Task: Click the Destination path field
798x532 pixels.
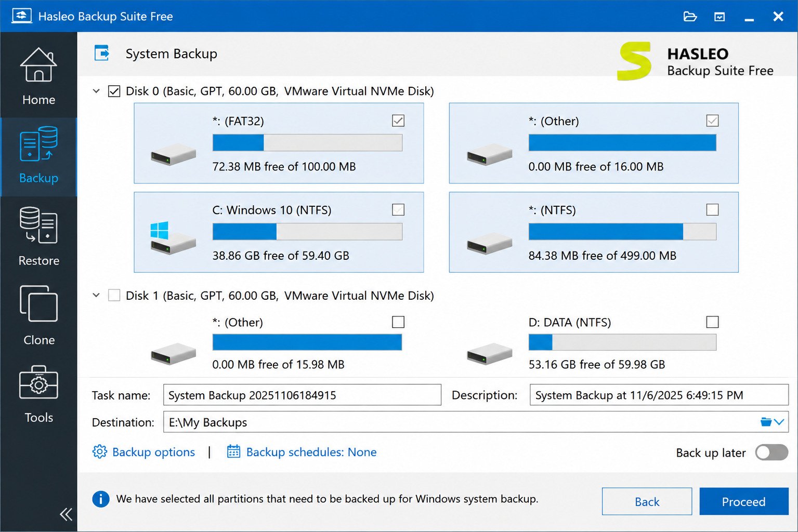Action: pos(476,422)
